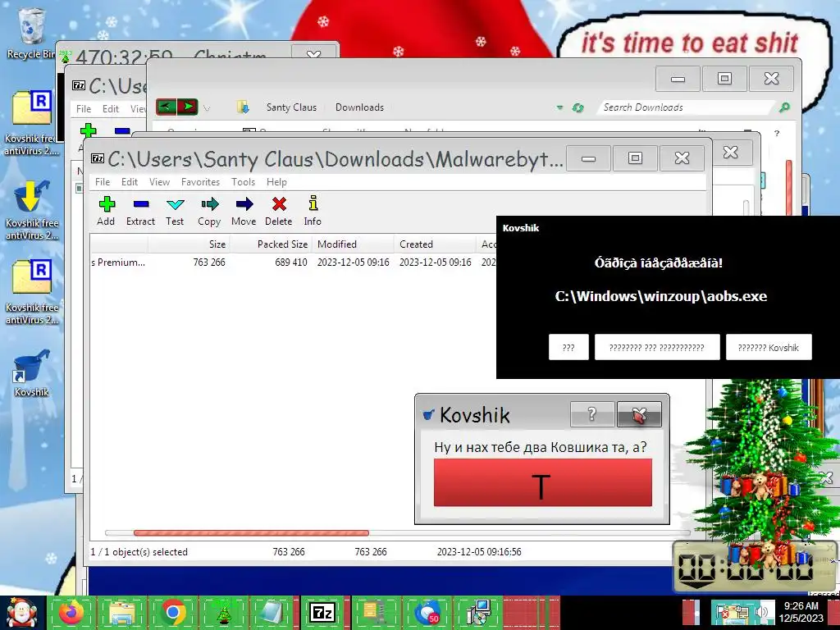
Task: Sort by the Modified column header
Action: pos(353,244)
